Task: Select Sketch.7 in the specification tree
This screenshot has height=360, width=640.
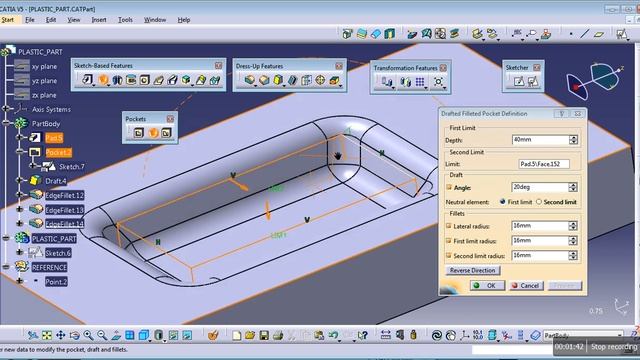Action: 71,167
